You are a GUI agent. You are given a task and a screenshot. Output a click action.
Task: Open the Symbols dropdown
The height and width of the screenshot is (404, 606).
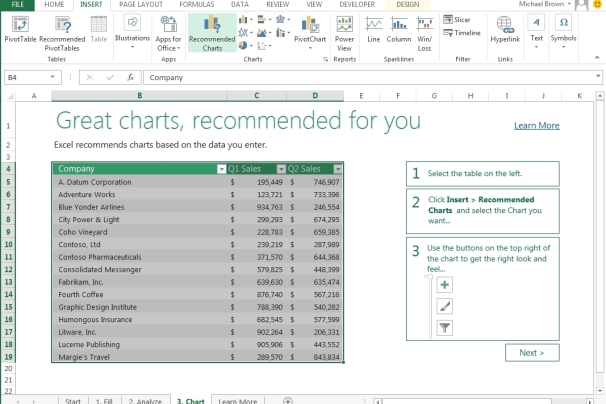(x=563, y=32)
